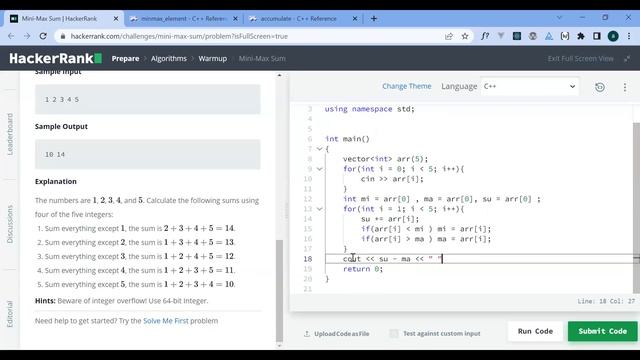Viewport: 640px width, 360px height.
Task: Open the Extensions puzzle piece icon
Action: coord(581,36)
